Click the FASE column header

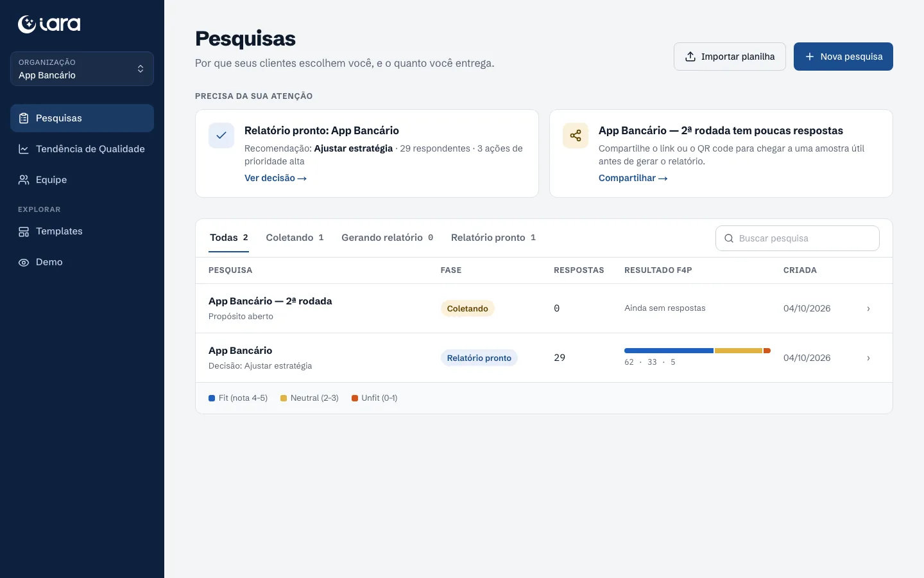coord(451,270)
